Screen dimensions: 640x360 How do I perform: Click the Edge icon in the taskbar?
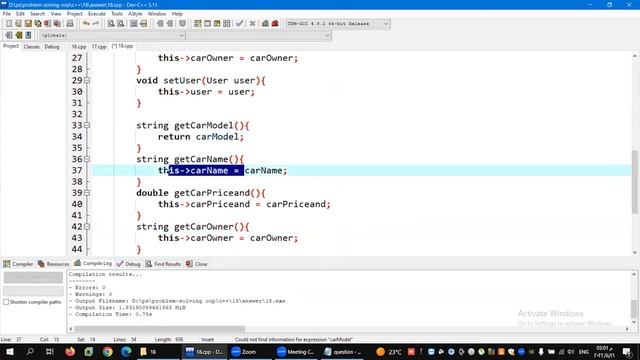point(126,351)
